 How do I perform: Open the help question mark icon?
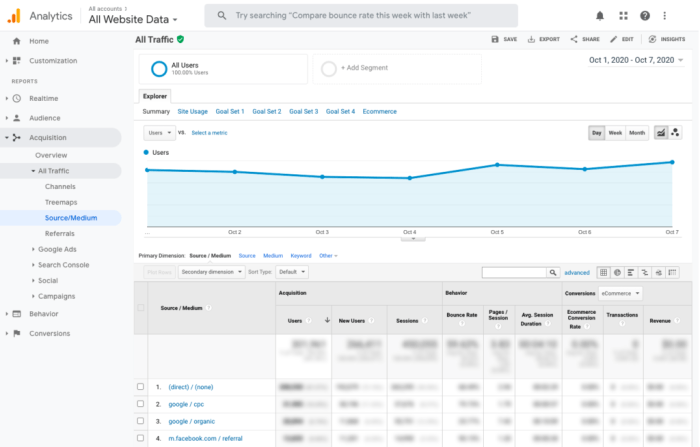(645, 16)
